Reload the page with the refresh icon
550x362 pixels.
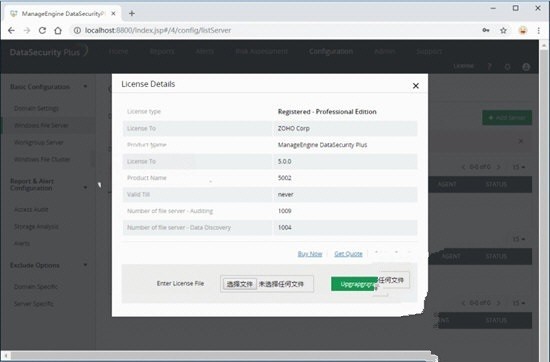pos(42,31)
